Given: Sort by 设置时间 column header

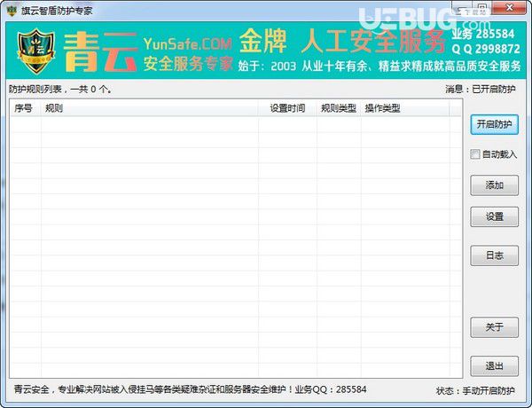Looking at the screenshot, I should [x=287, y=108].
